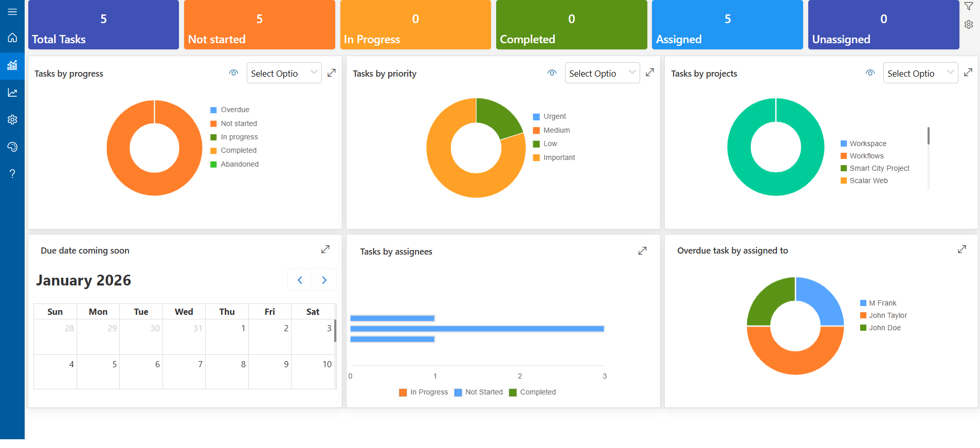The height and width of the screenshot is (448, 980).
Task: Click the John Taylor orange legend swatch
Action: 863,315
